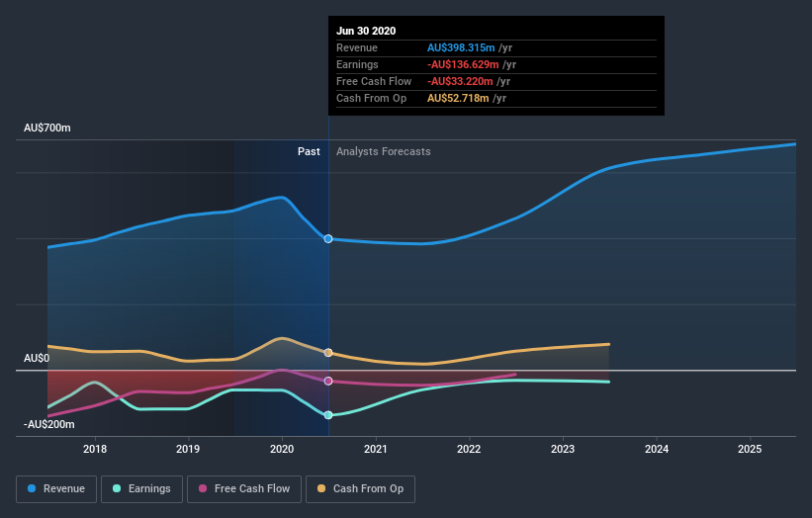Click the -AU$136.629m earnings value in tooltip
Image resolution: width=812 pixels, height=518 pixels.
[x=463, y=64]
